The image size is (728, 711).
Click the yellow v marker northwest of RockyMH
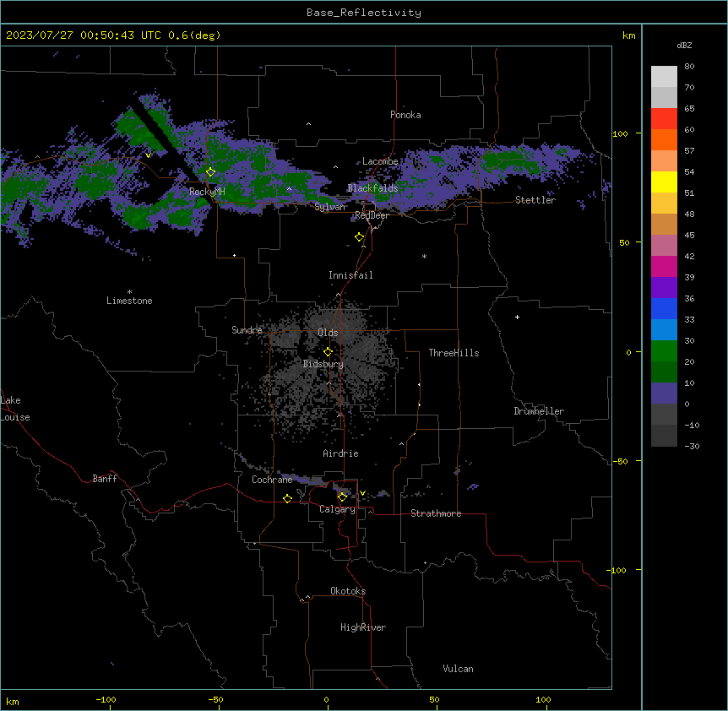148,155
